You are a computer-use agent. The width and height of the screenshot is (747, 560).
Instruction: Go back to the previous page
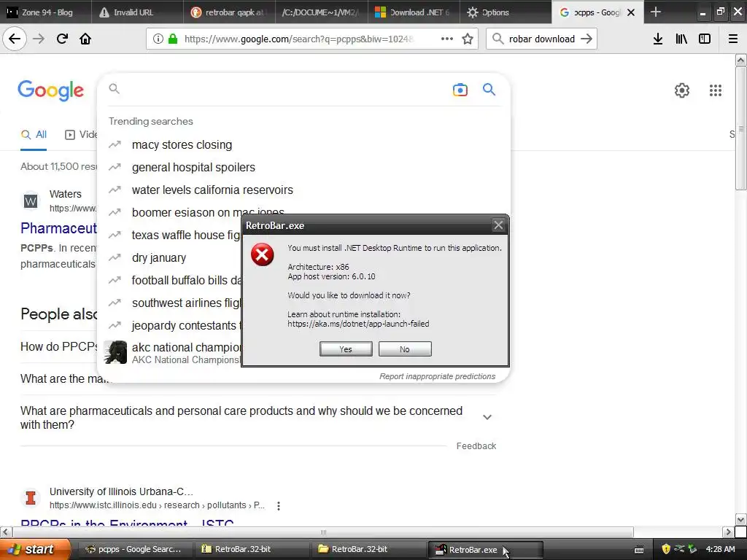15,39
